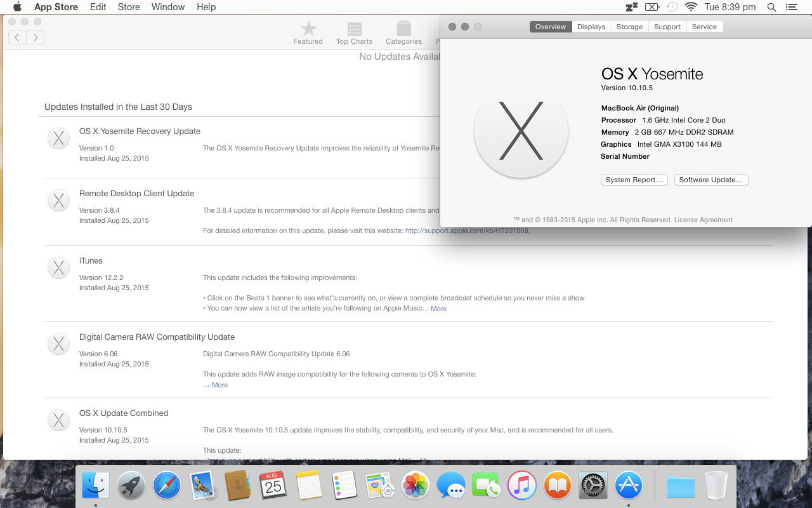Open Reminders from the Dock
812x508 pixels.
(x=344, y=486)
